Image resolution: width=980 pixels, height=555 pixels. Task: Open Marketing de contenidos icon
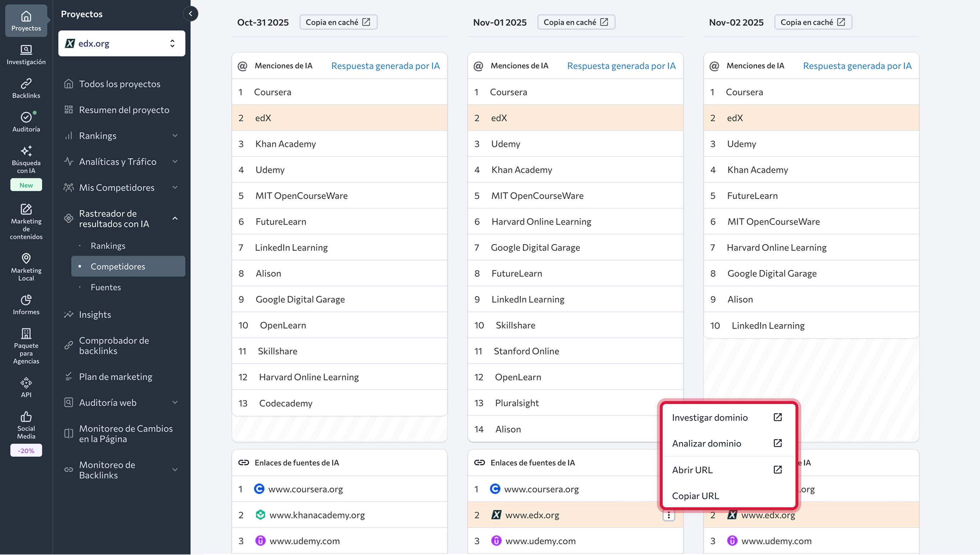pyautogui.click(x=26, y=209)
